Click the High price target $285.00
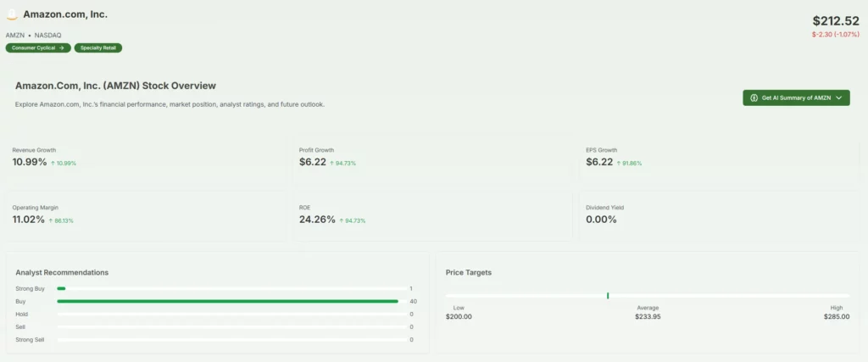Screen dimensions: 868x362 [x=837, y=316]
